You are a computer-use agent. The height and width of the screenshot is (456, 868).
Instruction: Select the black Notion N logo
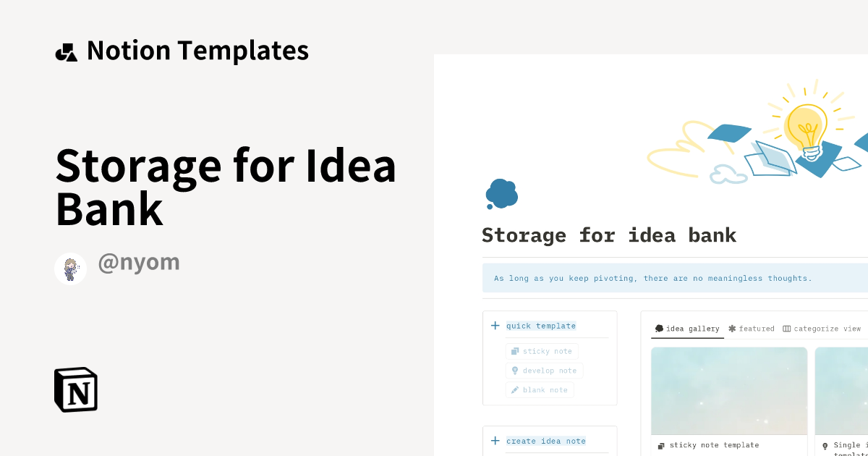point(75,389)
